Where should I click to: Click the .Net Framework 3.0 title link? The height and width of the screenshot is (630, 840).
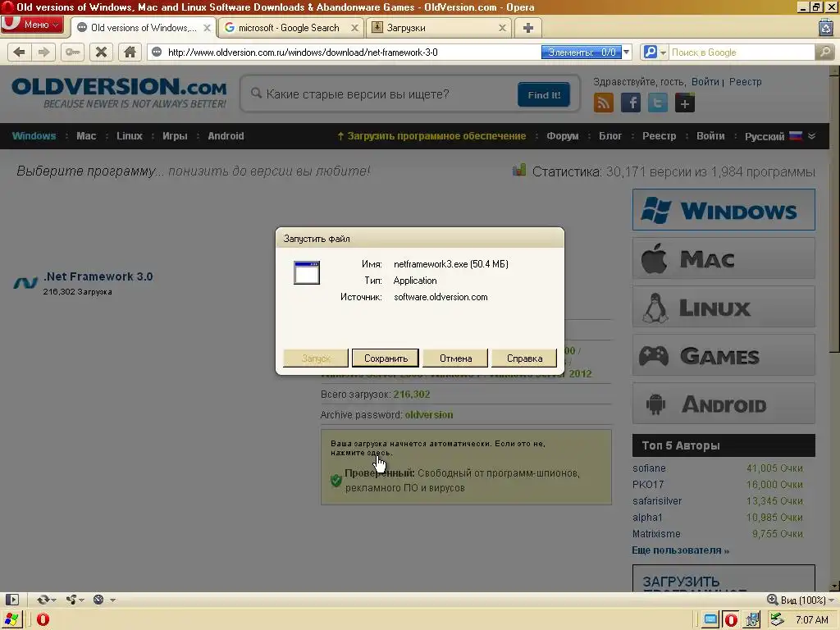click(x=98, y=277)
